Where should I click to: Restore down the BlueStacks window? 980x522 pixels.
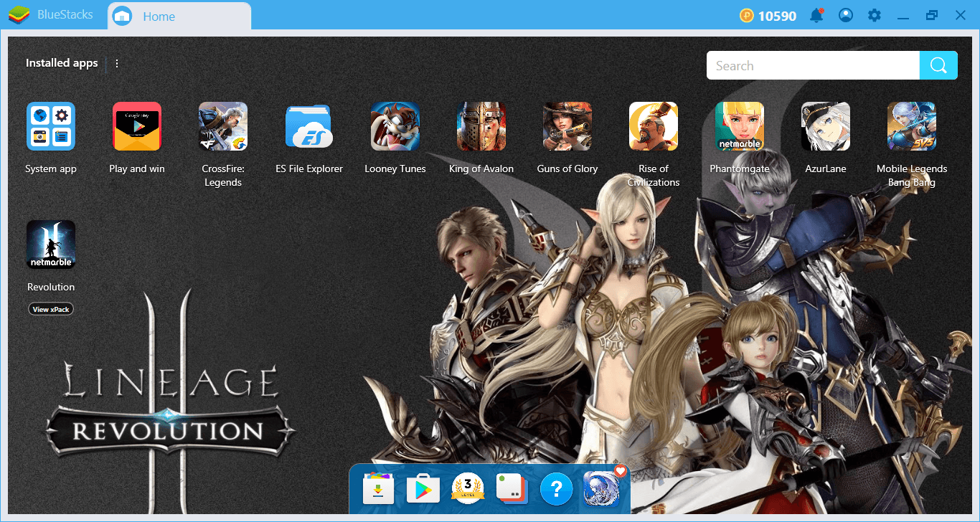click(x=932, y=15)
